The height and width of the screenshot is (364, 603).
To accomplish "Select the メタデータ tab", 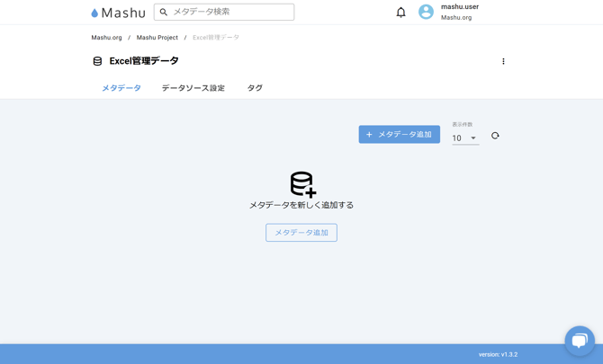I will click(121, 88).
